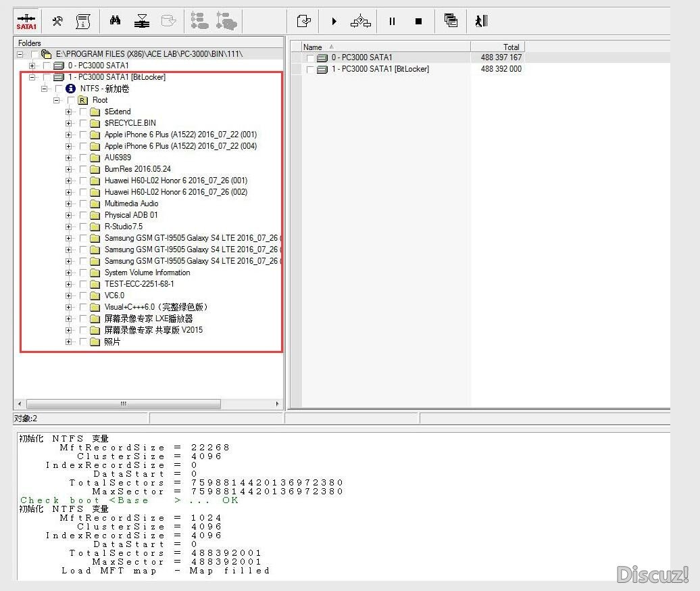Click the binoculars search icon

tap(115, 22)
